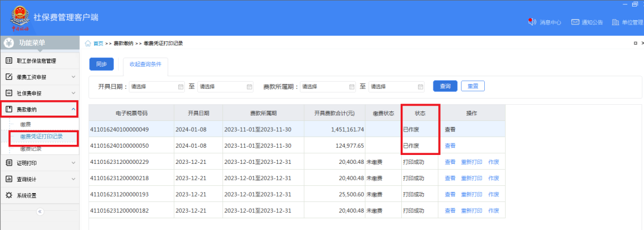Select ticket number 411016231200000193 cell

[x=131, y=194]
